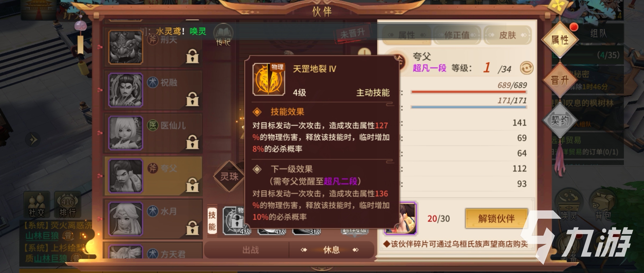
Task: Switch to the 休息 rest state
Action: [x=331, y=250]
